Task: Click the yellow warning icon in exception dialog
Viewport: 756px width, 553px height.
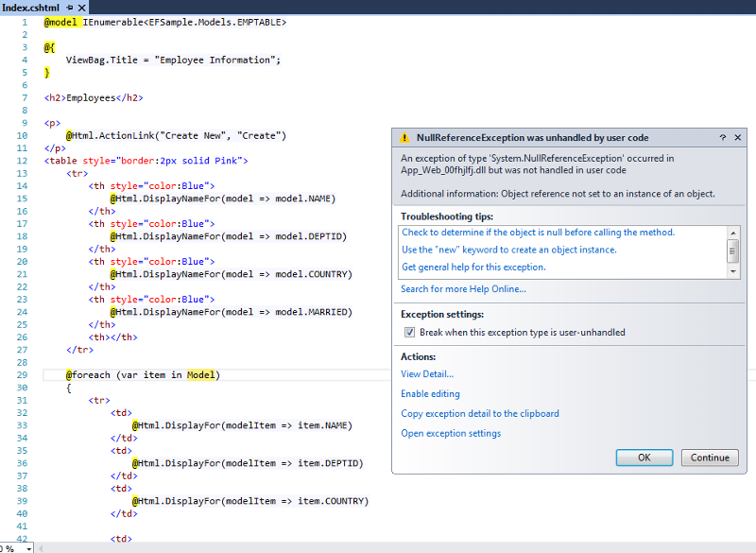Action: coord(406,137)
